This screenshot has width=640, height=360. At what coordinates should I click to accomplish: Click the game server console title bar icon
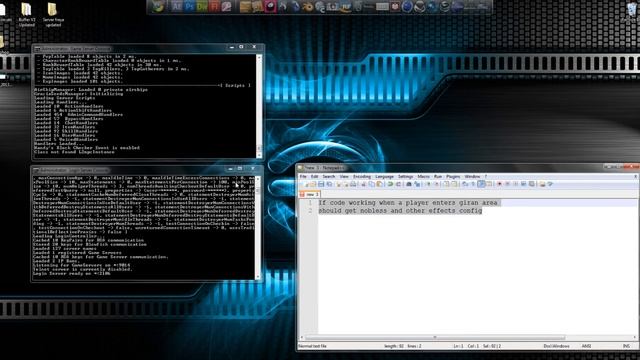click(37, 48)
